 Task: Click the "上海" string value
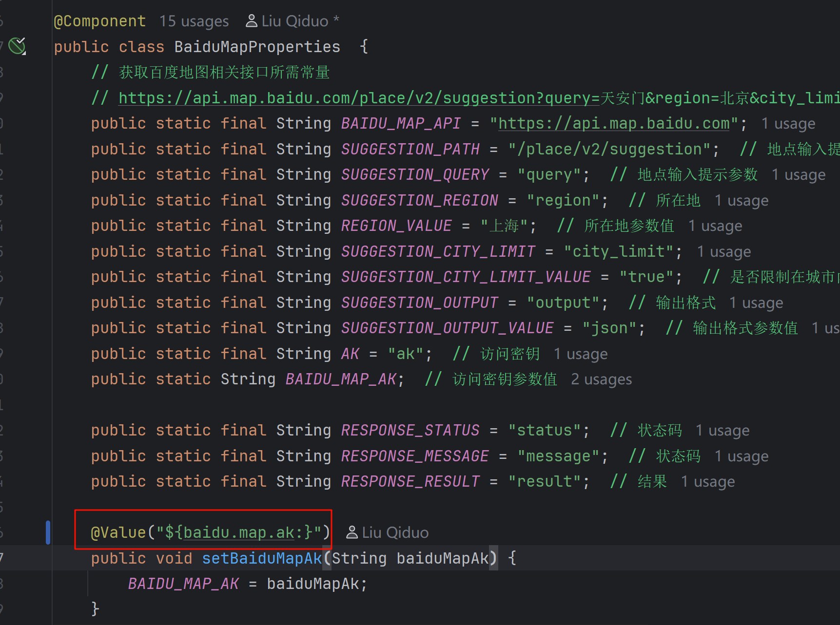point(505,226)
